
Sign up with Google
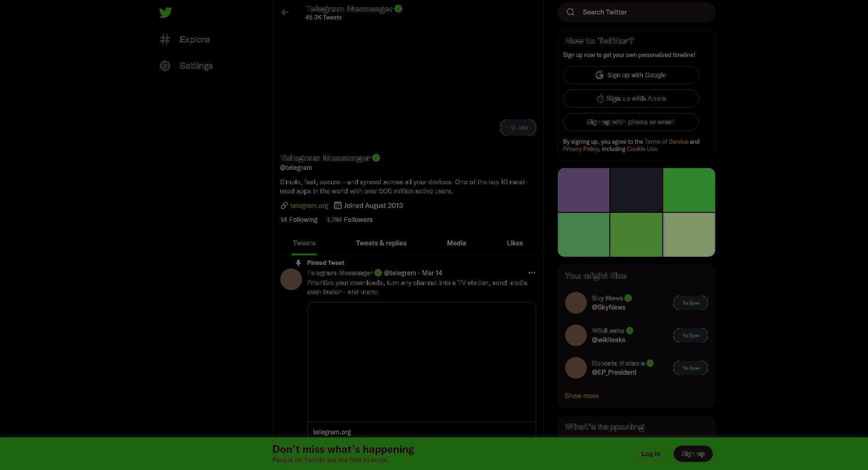click(631, 75)
